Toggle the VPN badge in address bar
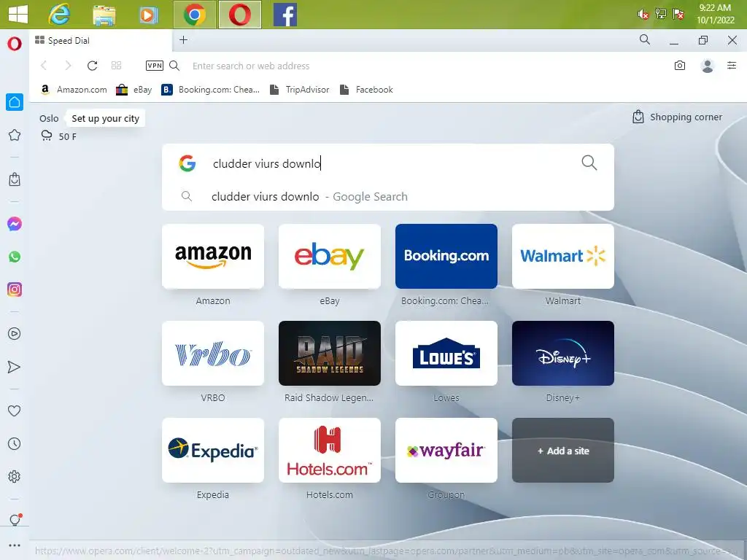The height and width of the screenshot is (560, 747). click(x=155, y=66)
